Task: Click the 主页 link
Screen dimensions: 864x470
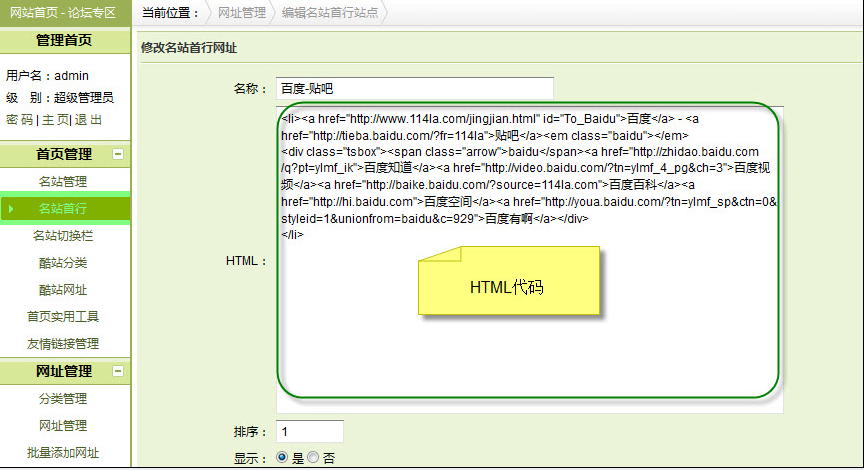Action: pos(56,120)
